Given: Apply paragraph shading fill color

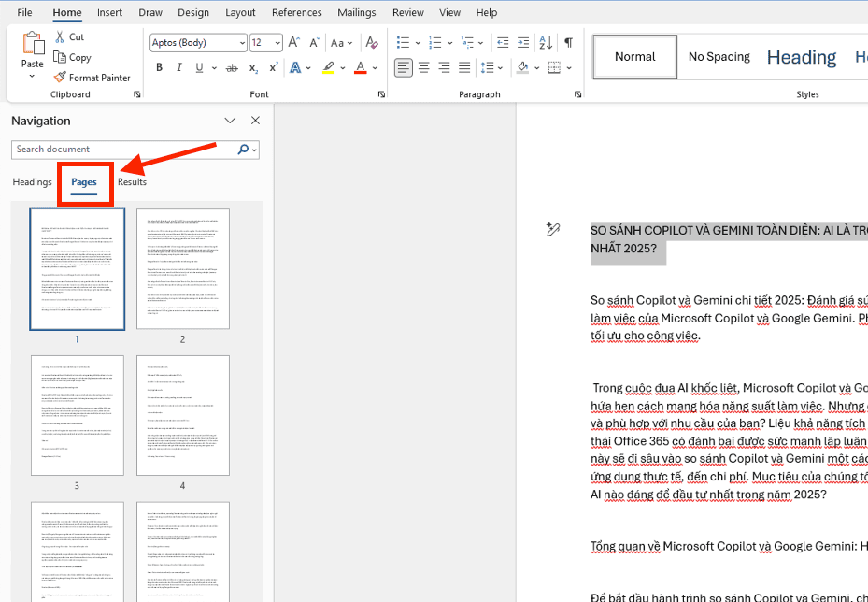Looking at the screenshot, I should [x=522, y=68].
